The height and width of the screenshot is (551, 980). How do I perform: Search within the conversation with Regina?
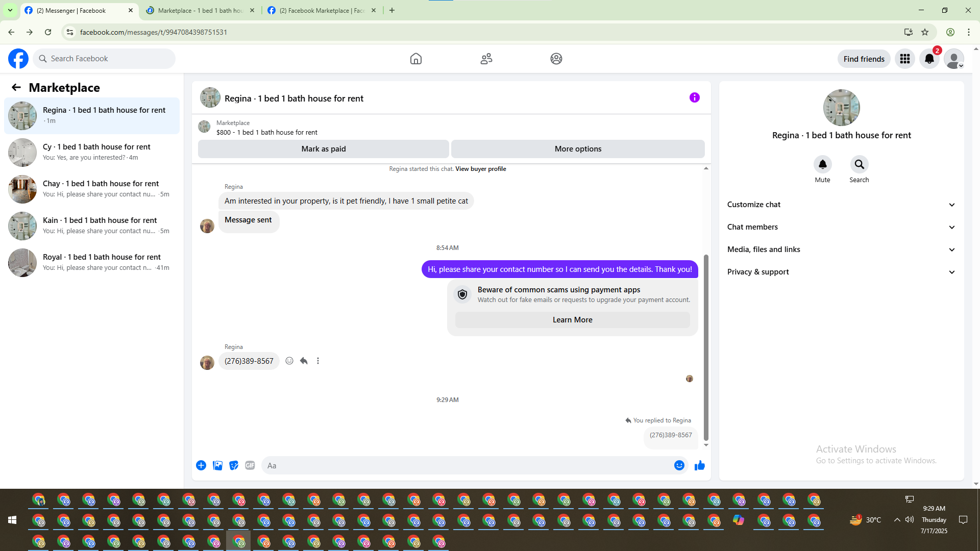point(860,164)
